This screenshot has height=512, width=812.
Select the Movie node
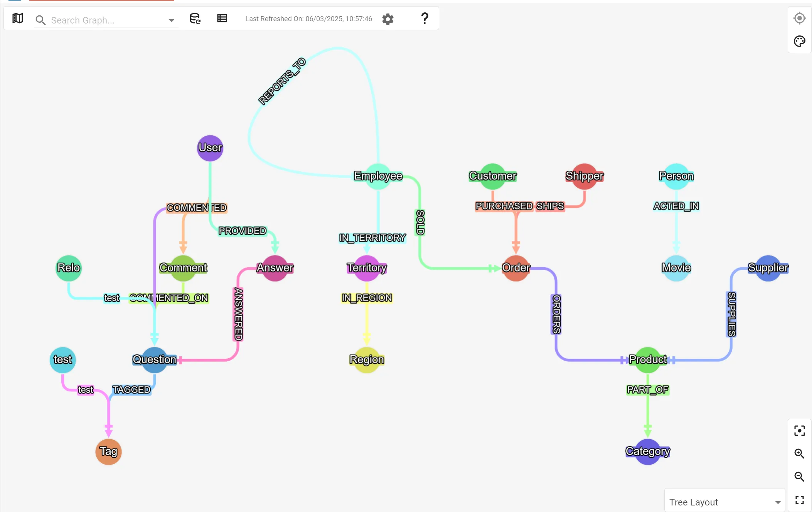pyautogui.click(x=676, y=268)
